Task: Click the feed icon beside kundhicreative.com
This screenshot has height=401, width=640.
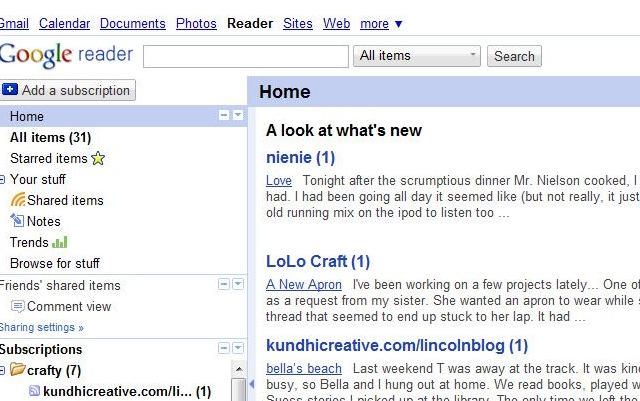Action: (35, 391)
